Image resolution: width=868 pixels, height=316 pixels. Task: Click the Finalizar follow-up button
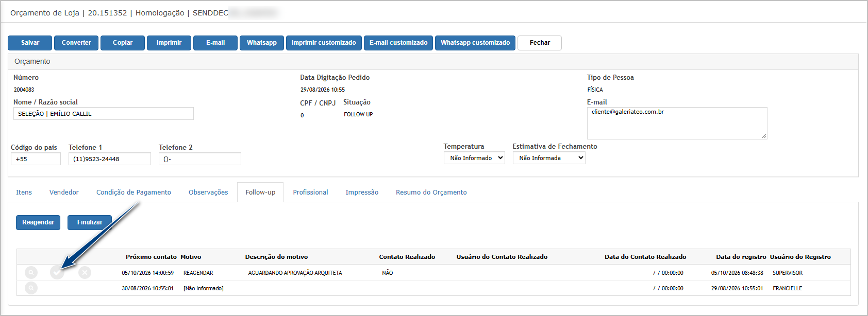coord(90,222)
